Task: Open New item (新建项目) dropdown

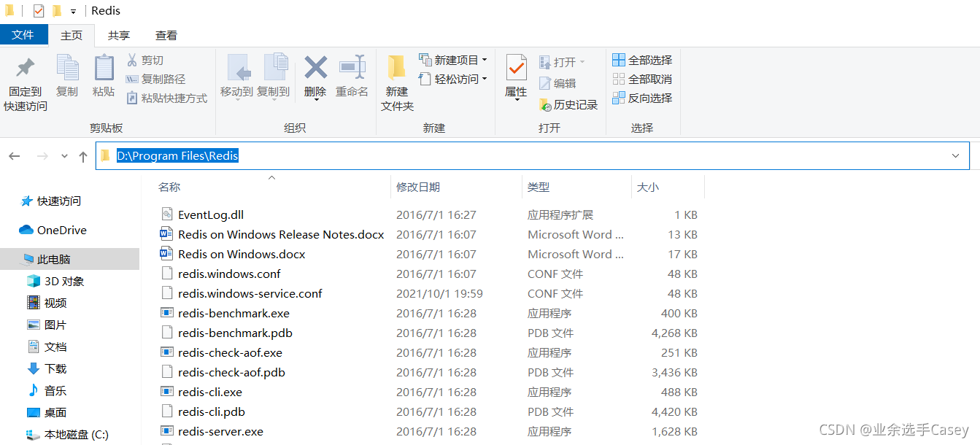Action: (485, 60)
